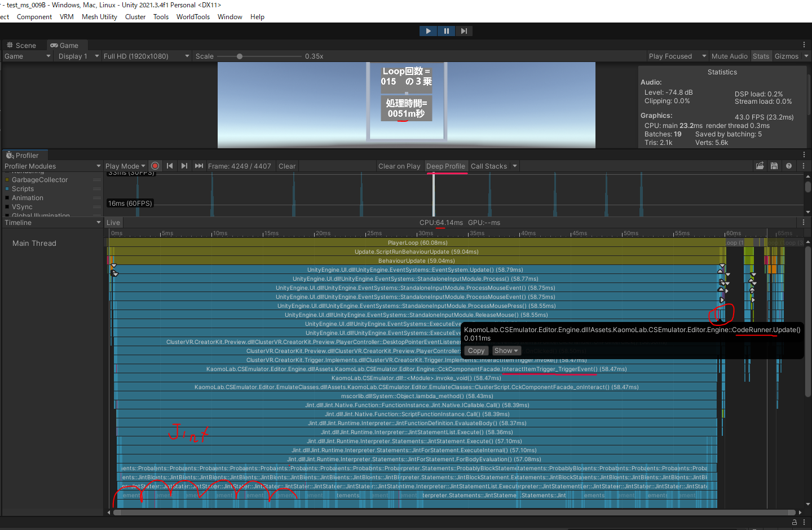The width and height of the screenshot is (812, 530).
Task: Click the timeline horizontal scrollbar
Action: 454,513
